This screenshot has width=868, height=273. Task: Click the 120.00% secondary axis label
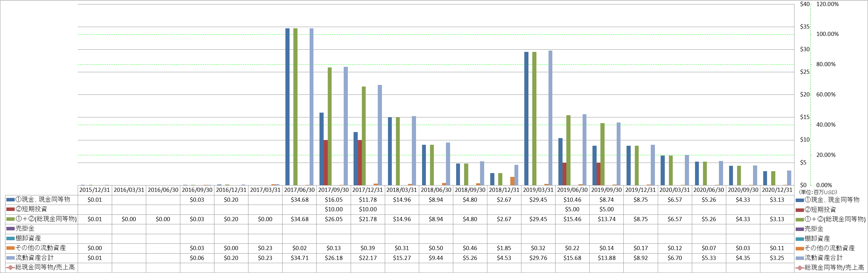coord(827,4)
